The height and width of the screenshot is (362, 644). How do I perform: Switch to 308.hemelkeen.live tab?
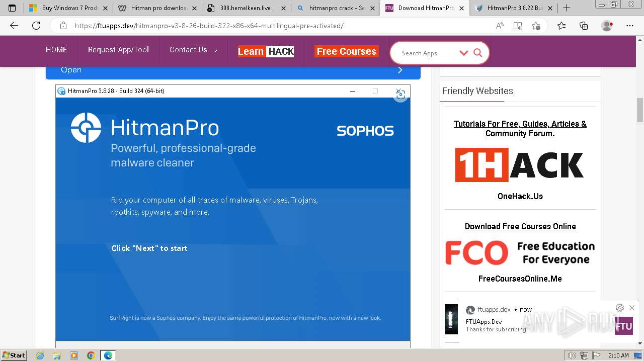[x=246, y=8]
